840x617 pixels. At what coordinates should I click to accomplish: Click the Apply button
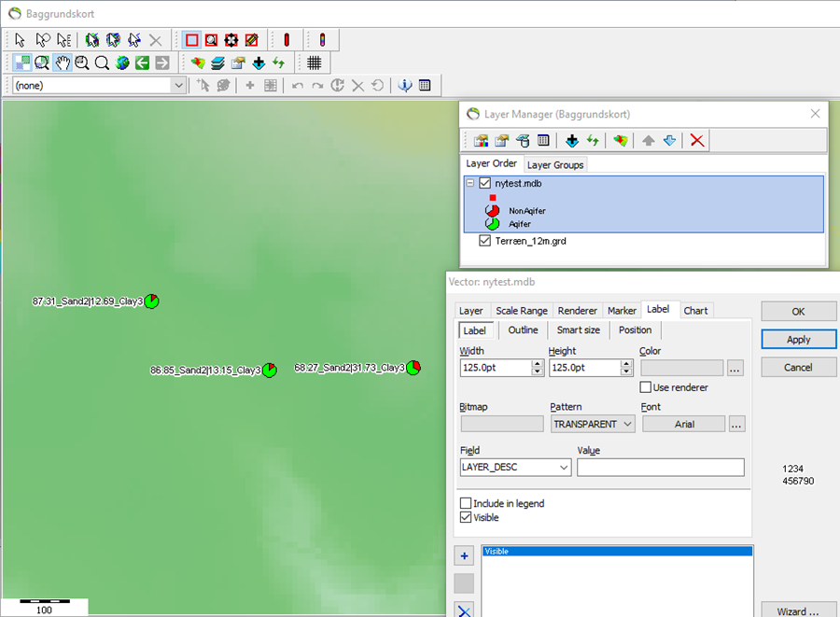[798, 340]
